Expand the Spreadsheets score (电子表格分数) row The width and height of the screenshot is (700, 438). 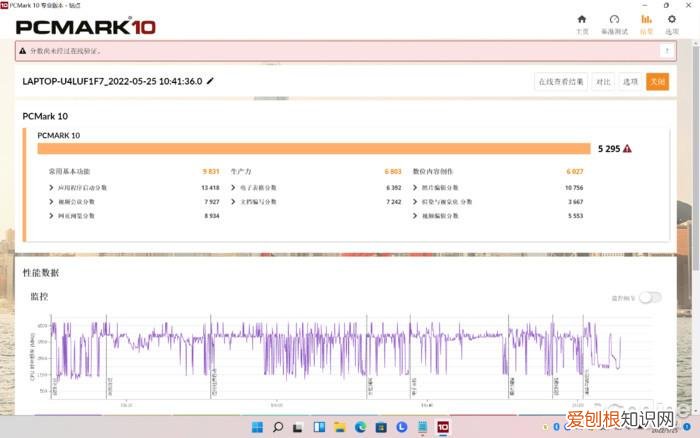pos(234,187)
